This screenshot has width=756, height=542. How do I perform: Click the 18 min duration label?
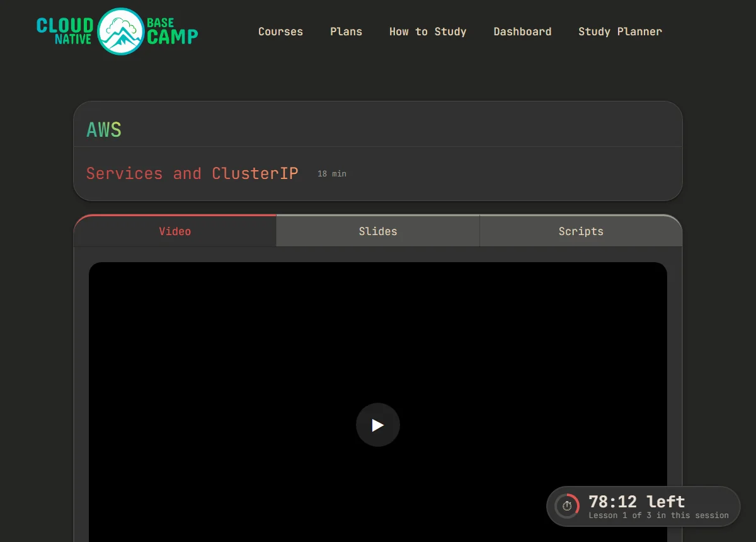[332, 174]
